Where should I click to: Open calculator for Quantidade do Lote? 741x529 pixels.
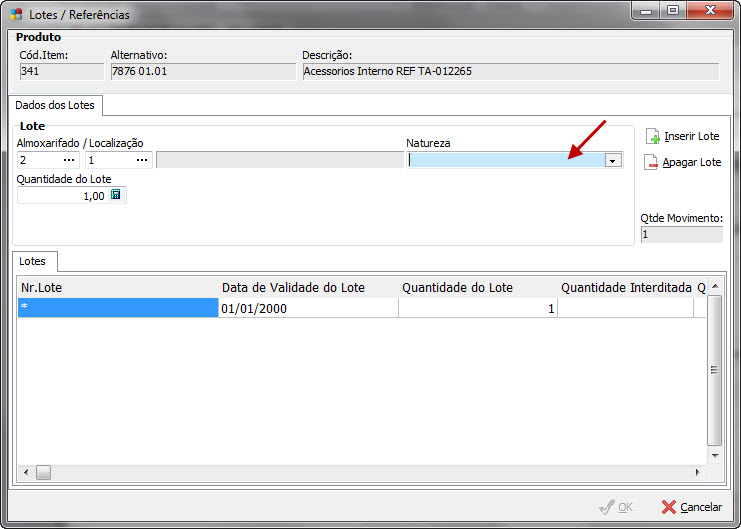pyautogui.click(x=116, y=196)
